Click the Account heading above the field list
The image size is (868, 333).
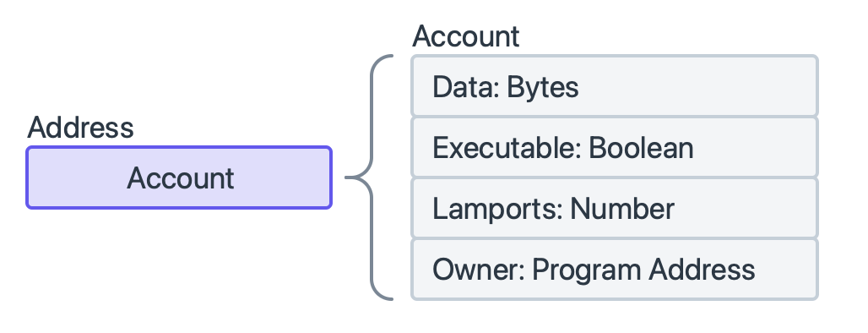point(465,36)
